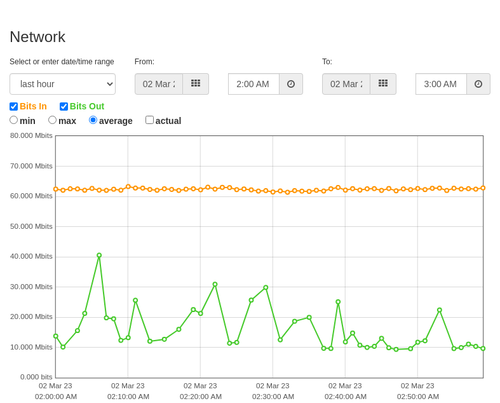This screenshot has width=500, height=403.
Task: Click the '0.000 bits' axis label
Action: click(x=36, y=377)
